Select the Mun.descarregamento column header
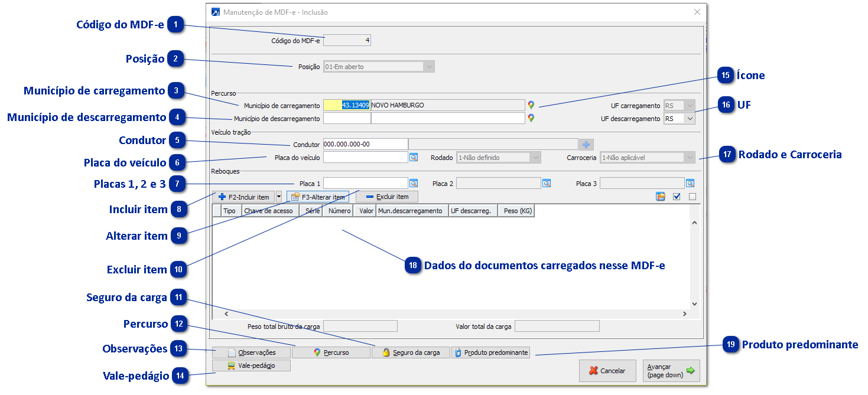The width and height of the screenshot is (868, 395). pos(412,211)
